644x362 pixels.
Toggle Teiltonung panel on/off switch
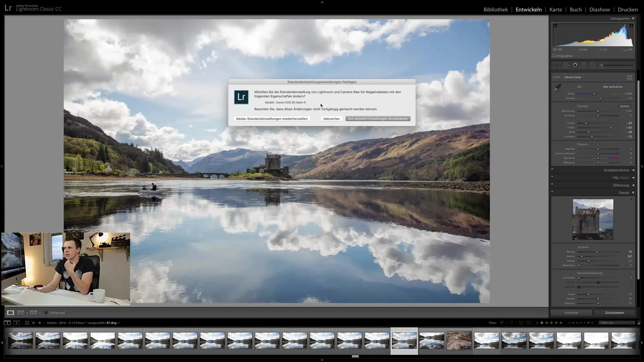(552, 184)
